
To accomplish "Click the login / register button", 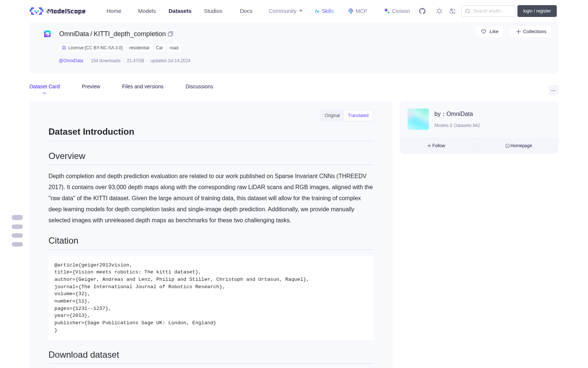I will [x=537, y=11].
